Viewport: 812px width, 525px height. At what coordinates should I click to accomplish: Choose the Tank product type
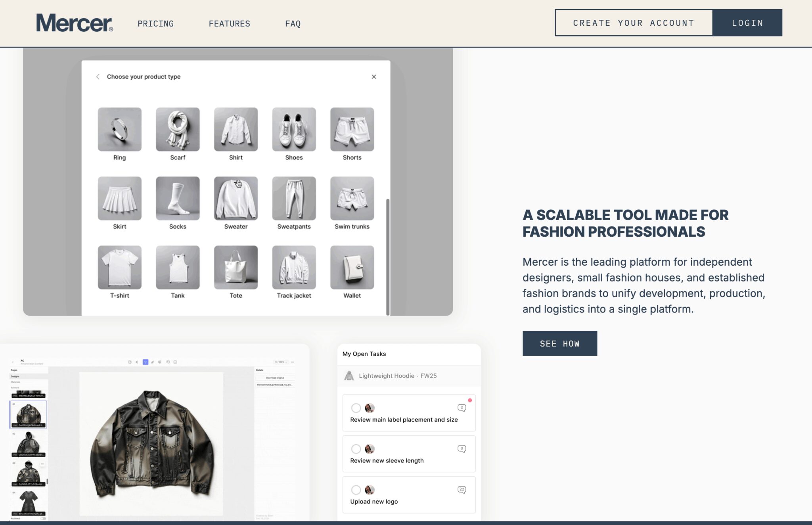tap(178, 272)
